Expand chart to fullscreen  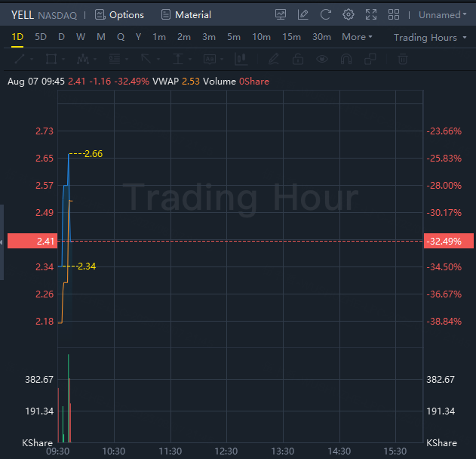pos(371,15)
